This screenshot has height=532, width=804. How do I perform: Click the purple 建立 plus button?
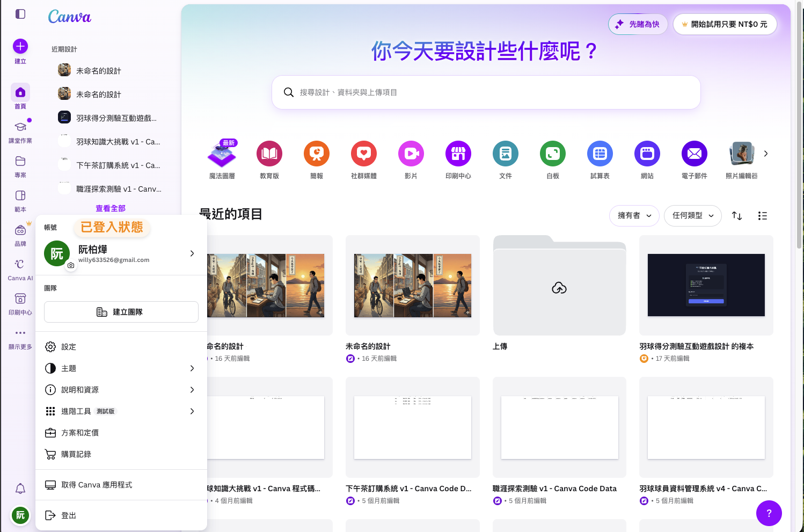pyautogui.click(x=20, y=46)
